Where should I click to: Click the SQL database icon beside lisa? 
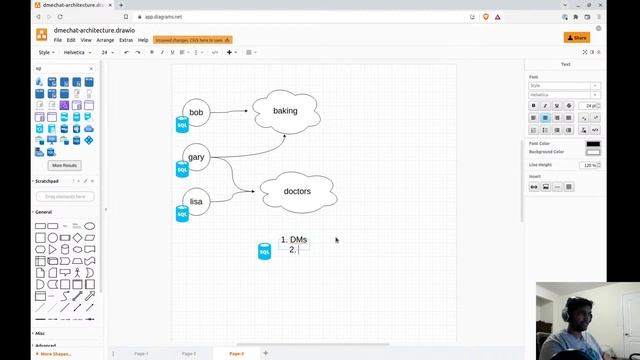[182, 214]
